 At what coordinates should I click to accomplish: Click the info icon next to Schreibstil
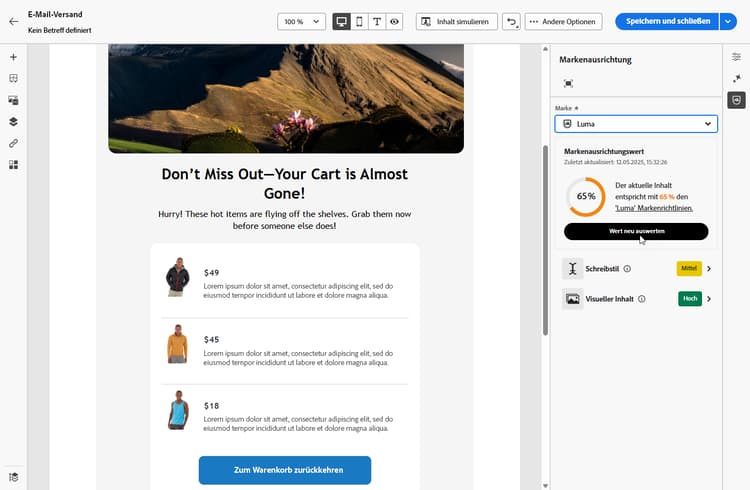(x=627, y=269)
